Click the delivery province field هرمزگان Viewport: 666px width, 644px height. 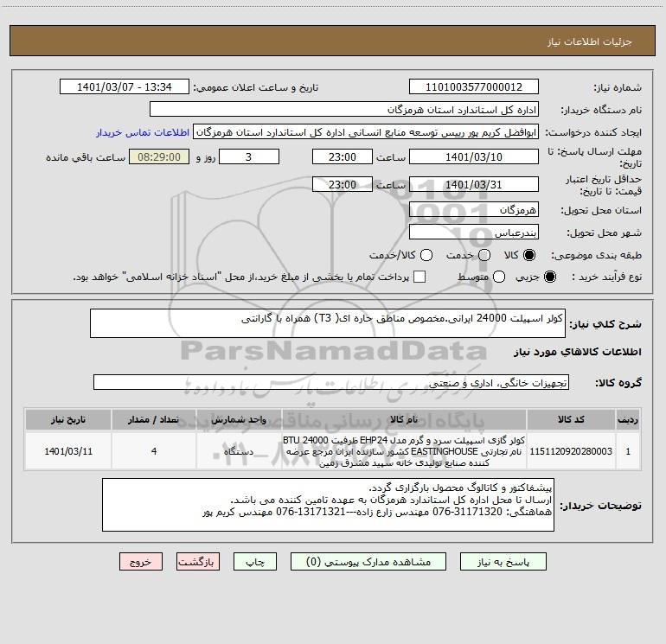(474, 210)
